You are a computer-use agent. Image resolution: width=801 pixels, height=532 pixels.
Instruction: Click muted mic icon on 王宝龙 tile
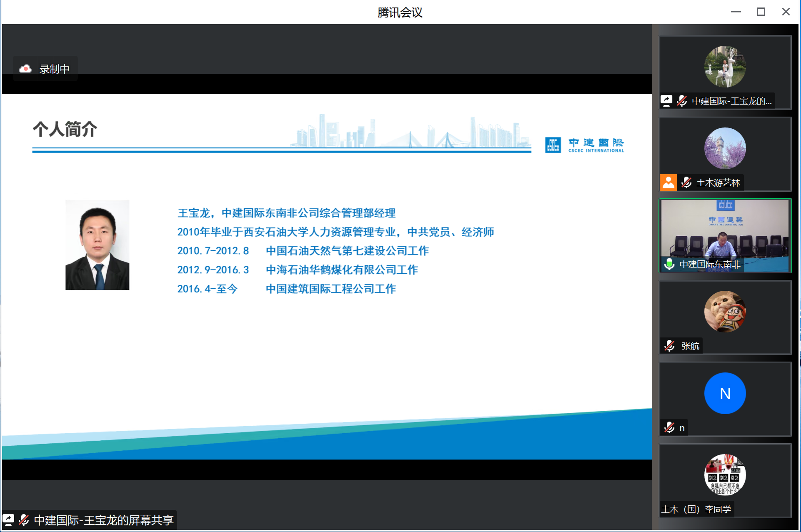click(x=682, y=101)
